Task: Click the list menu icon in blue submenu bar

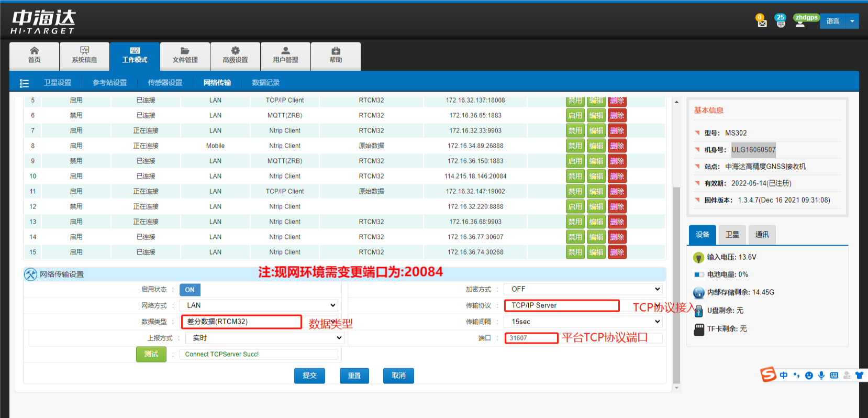Action: coord(24,83)
